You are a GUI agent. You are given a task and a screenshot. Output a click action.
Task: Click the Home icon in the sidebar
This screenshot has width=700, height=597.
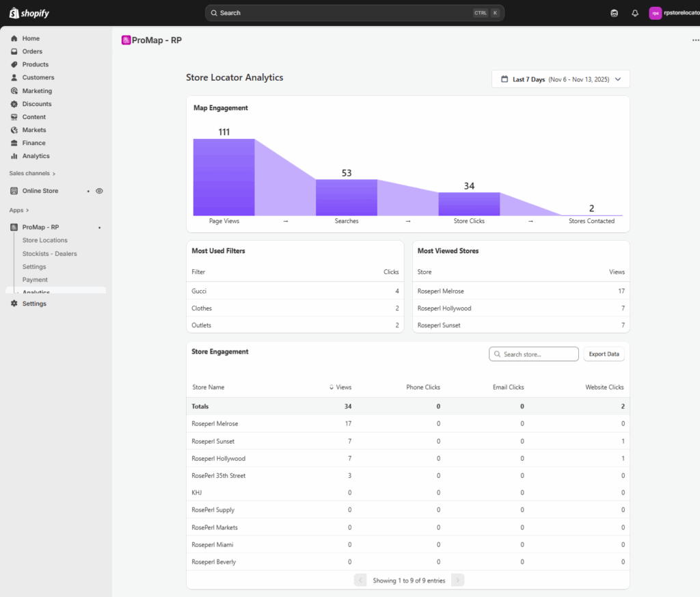[14, 38]
